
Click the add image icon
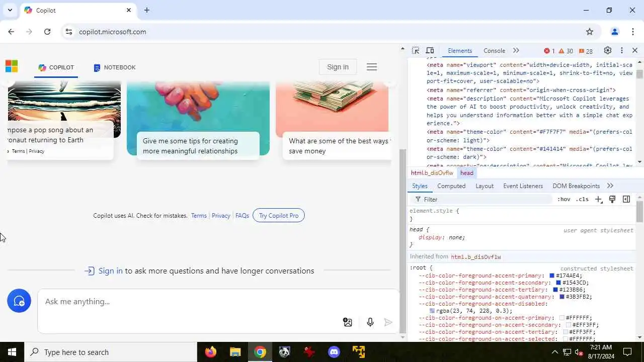click(x=348, y=322)
